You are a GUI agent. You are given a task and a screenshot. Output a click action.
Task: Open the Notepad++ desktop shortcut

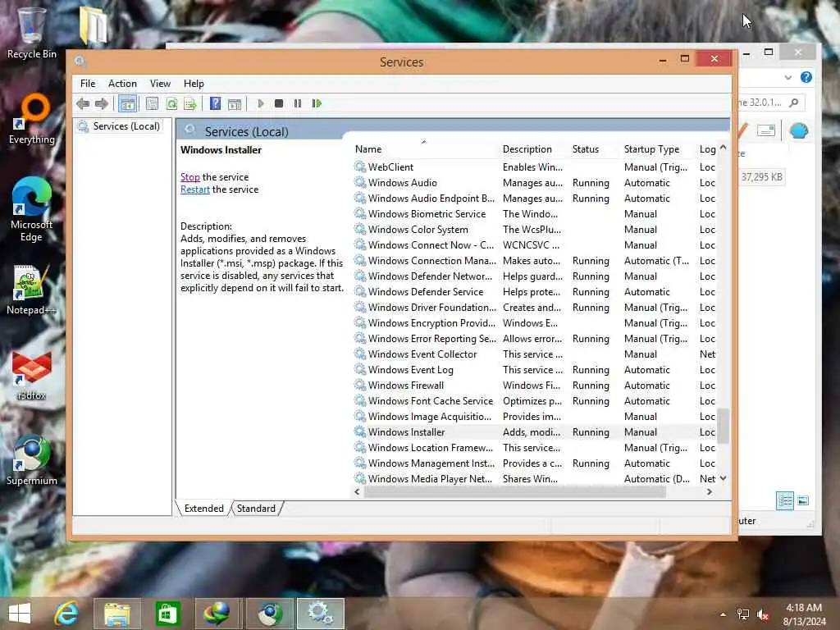tap(32, 290)
